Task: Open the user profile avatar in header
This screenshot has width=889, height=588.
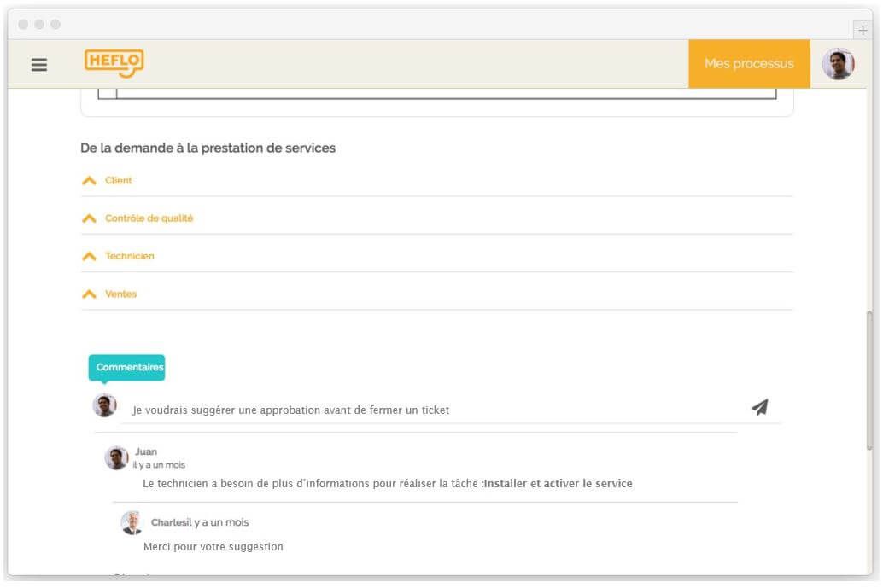Action: [x=838, y=64]
